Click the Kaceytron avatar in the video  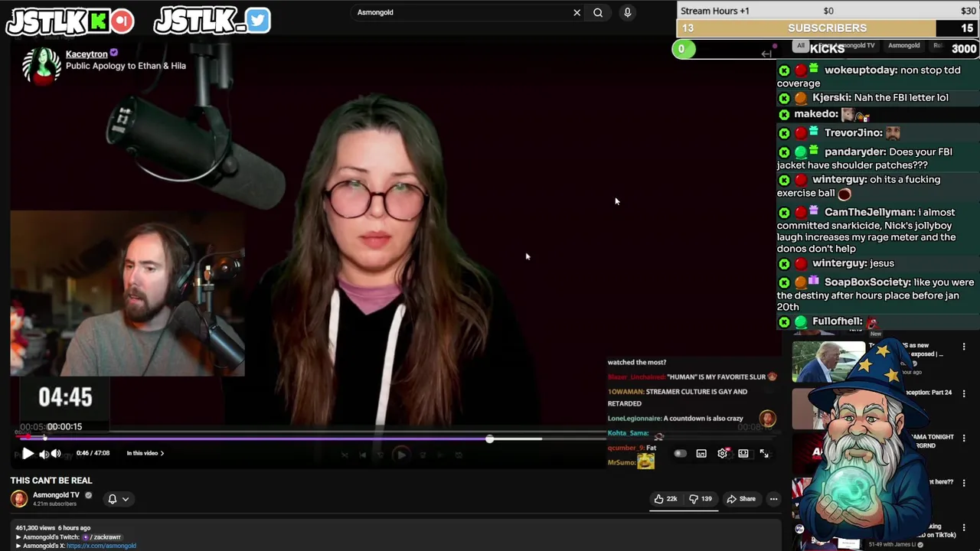pyautogui.click(x=41, y=65)
